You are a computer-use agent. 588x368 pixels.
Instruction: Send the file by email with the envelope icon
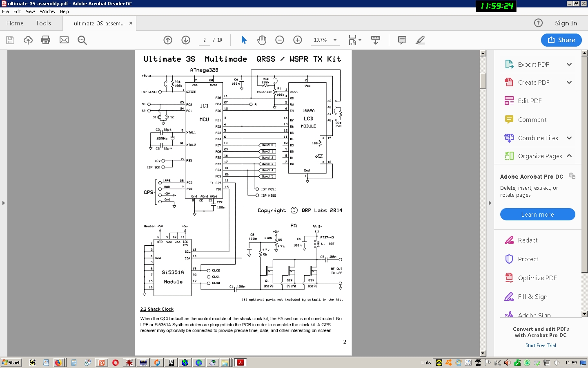point(64,40)
